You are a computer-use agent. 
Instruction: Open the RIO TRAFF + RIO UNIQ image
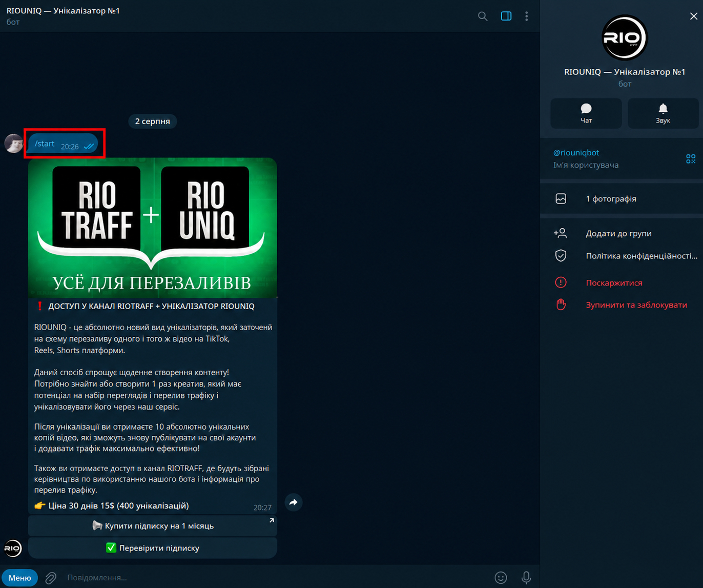coord(153,228)
